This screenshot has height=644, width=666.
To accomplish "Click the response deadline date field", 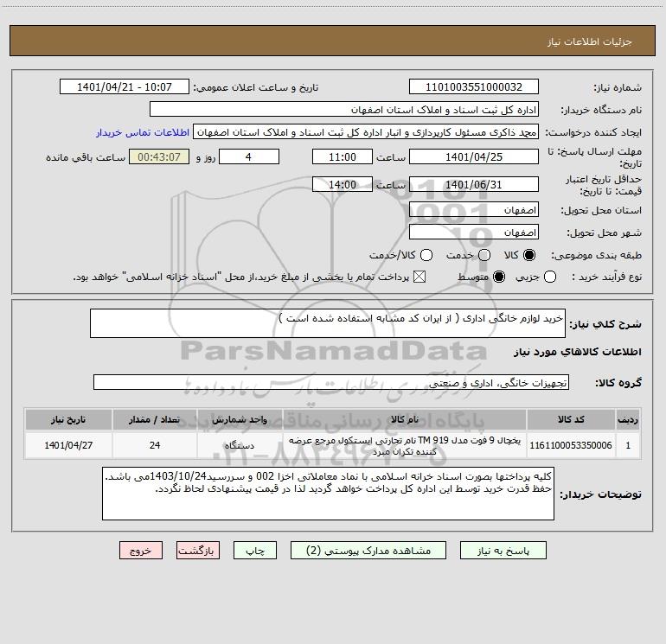I will [474, 156].
